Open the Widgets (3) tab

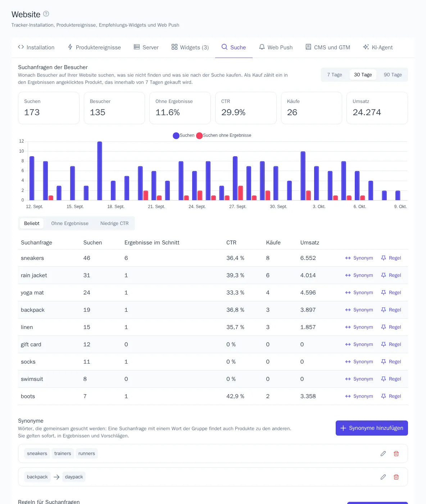coord(190,47)
